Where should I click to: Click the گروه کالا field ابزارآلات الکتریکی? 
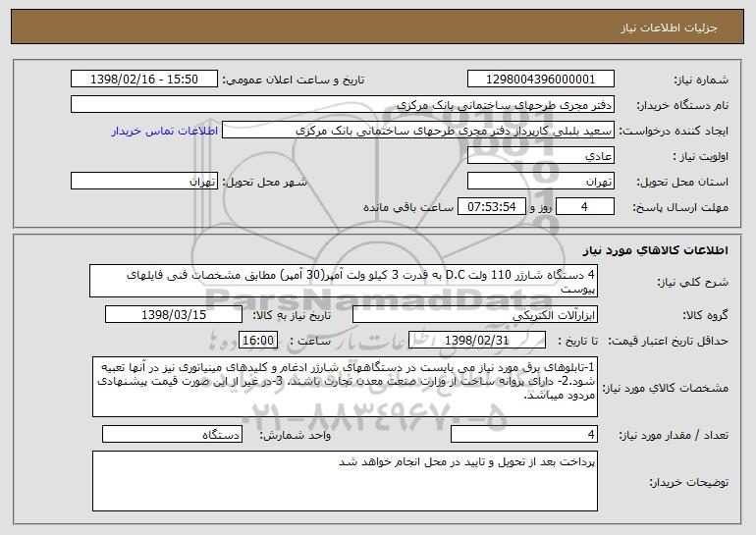(x=475, y=315)
